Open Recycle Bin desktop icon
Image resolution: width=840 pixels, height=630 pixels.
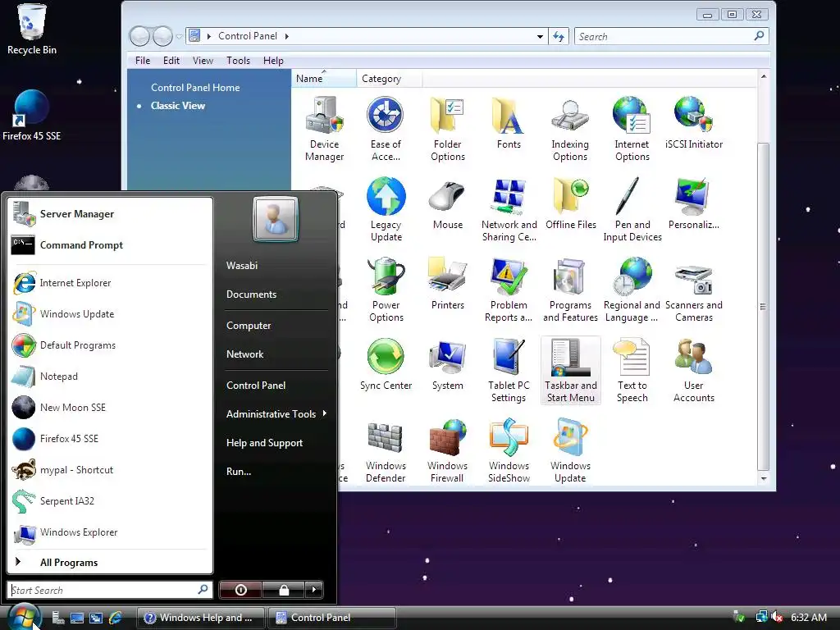[32, 30]
